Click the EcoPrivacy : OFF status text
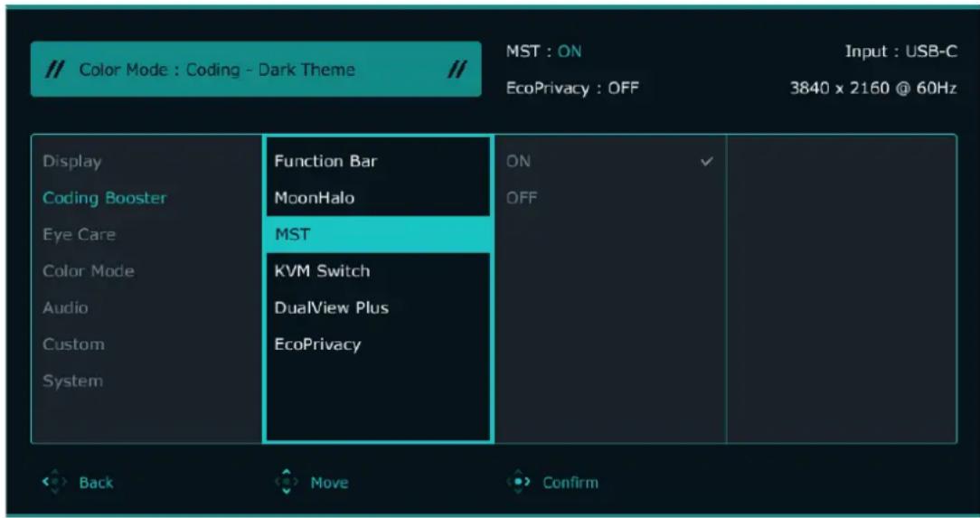Screen dimensions: 980x518 pyautogui.click(x=571, y=88)
